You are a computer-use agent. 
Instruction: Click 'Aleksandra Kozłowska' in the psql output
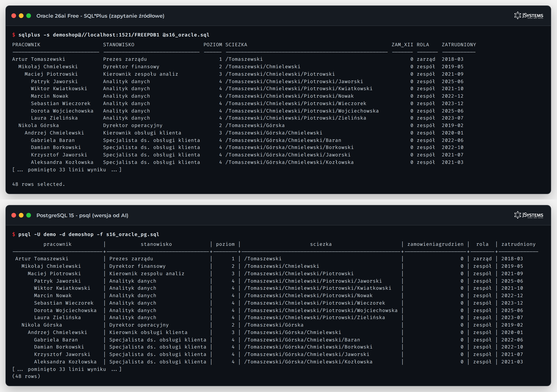[x=65, y=362]
